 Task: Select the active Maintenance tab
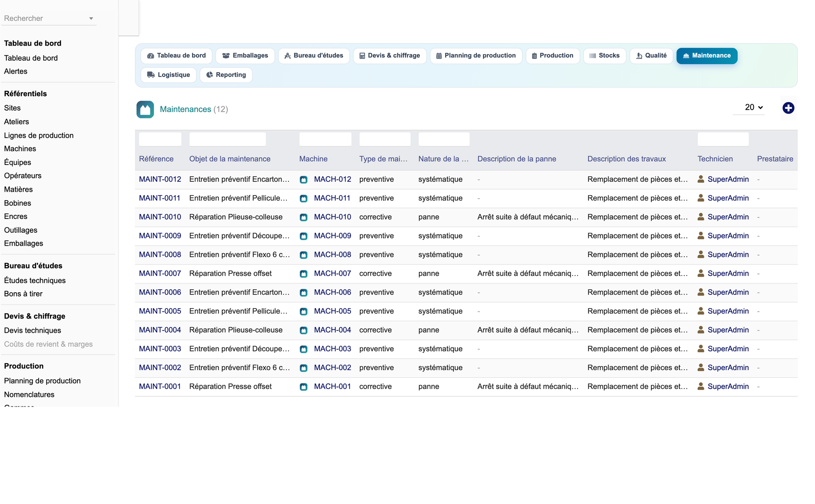[707, 56]
